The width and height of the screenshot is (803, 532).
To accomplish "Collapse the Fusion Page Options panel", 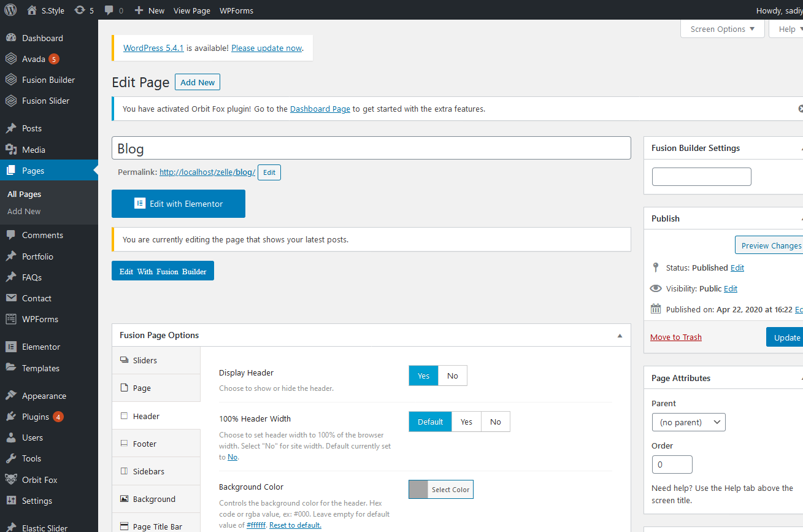I will point(620,336).
